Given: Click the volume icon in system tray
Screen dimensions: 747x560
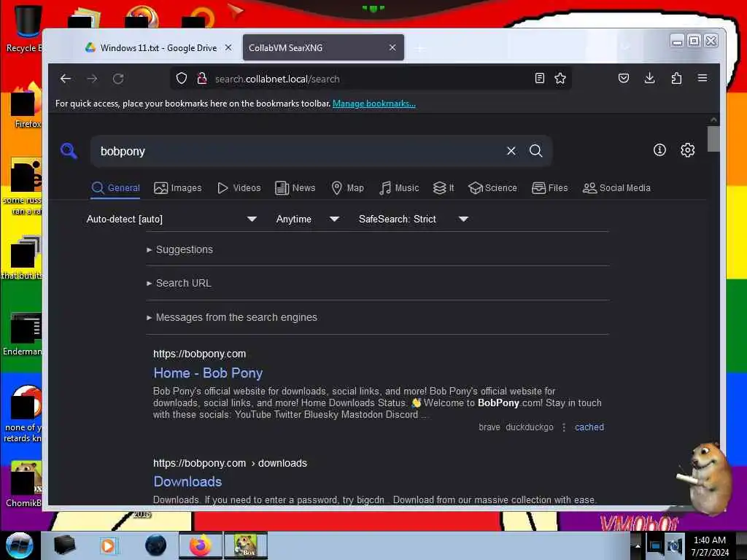Looking at the screenshot, I should click(x=675, y=545).
